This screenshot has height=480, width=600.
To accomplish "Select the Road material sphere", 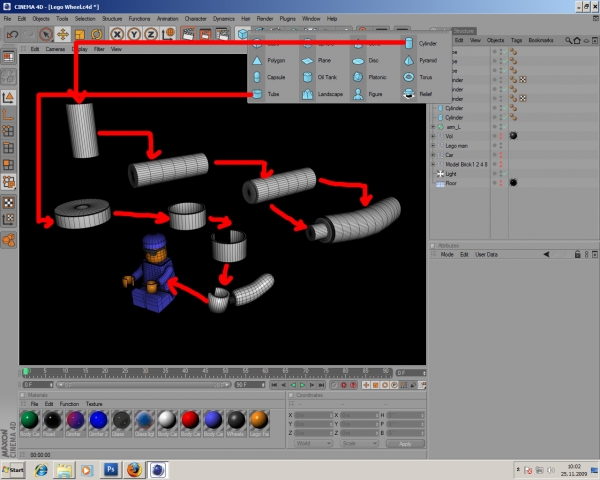I will click(52, 420).
